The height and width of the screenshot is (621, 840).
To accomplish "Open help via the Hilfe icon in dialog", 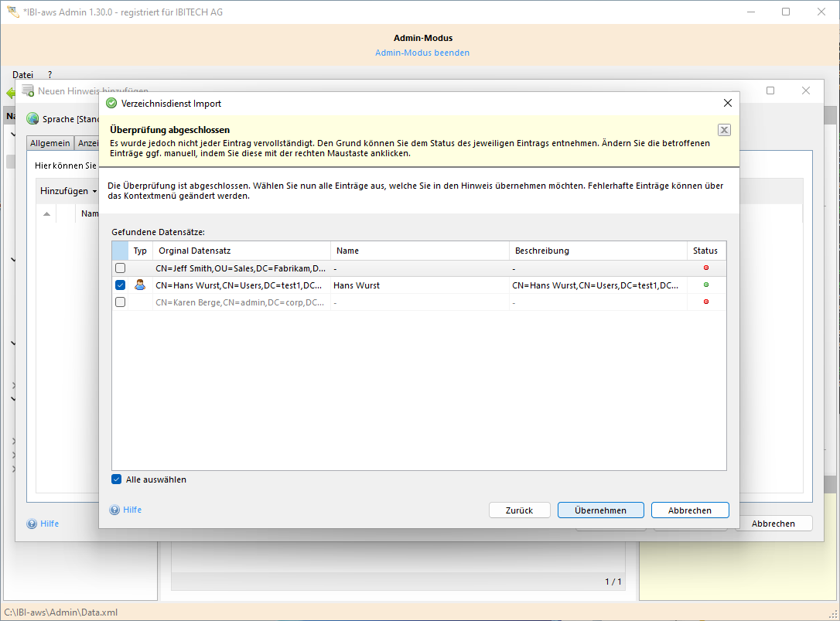I will [116, 510].
